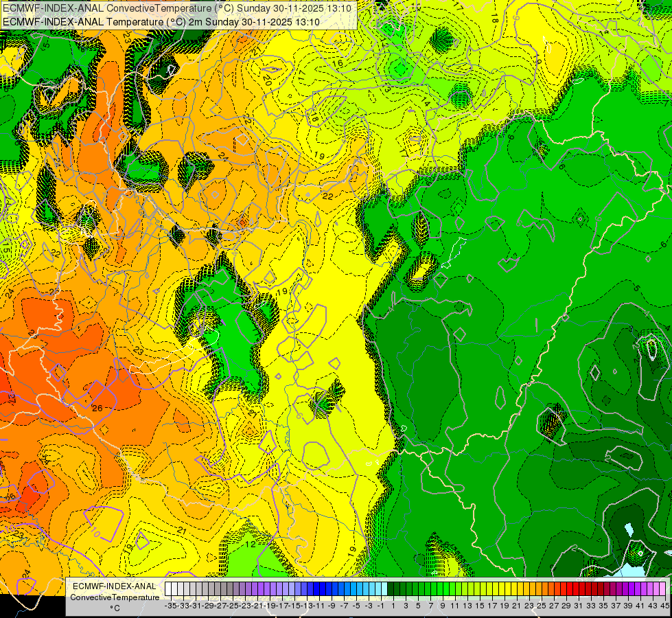The width and height of the screenshot is (672, 618).
Task: Click the '33' value on the legend scale
Action: (590, 606)
